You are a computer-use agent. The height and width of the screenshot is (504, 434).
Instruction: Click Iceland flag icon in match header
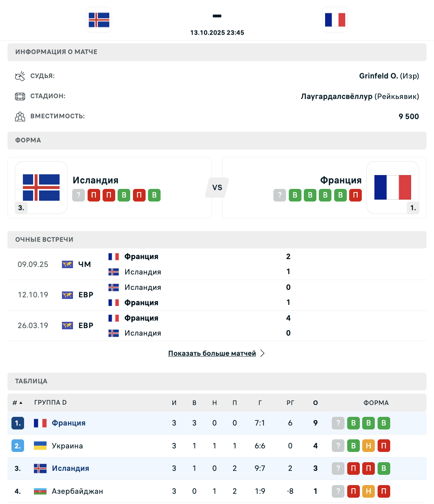coord(99,20)
